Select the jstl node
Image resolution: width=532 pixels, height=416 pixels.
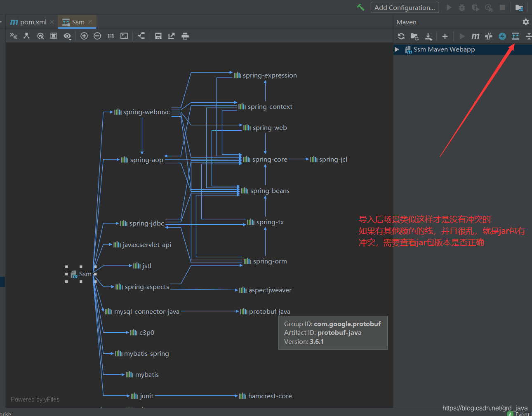pos(142,266)
